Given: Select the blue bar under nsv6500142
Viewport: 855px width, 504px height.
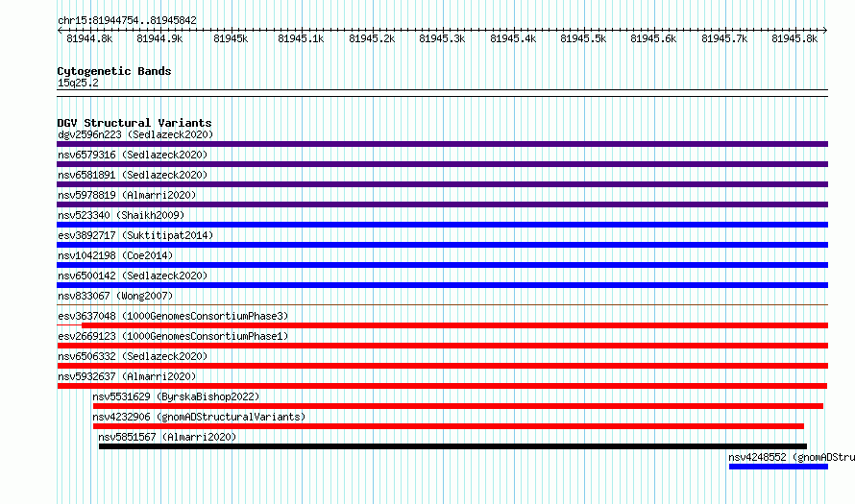Looking at the screenshot, I should click(442, 285).
